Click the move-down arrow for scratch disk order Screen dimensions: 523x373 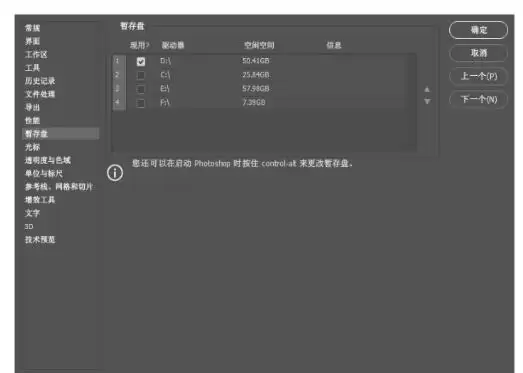[427, 101]
